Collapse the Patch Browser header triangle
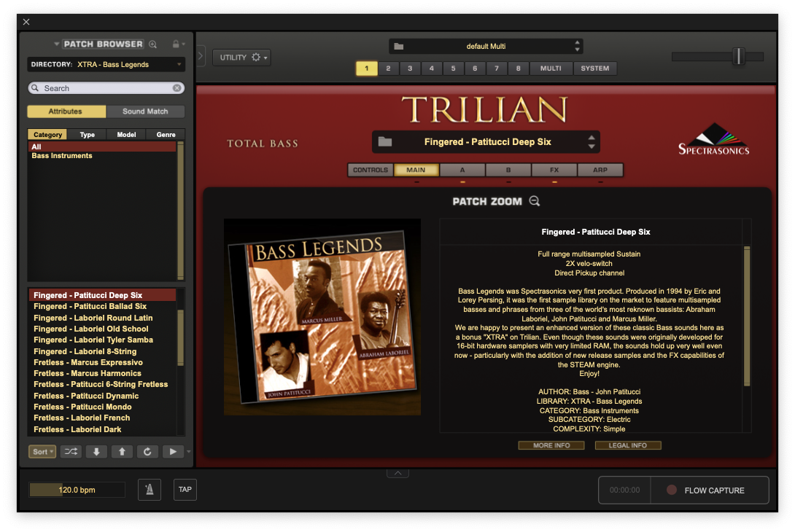Viewport: 795px width, 532px height. (x=56, y=44)
